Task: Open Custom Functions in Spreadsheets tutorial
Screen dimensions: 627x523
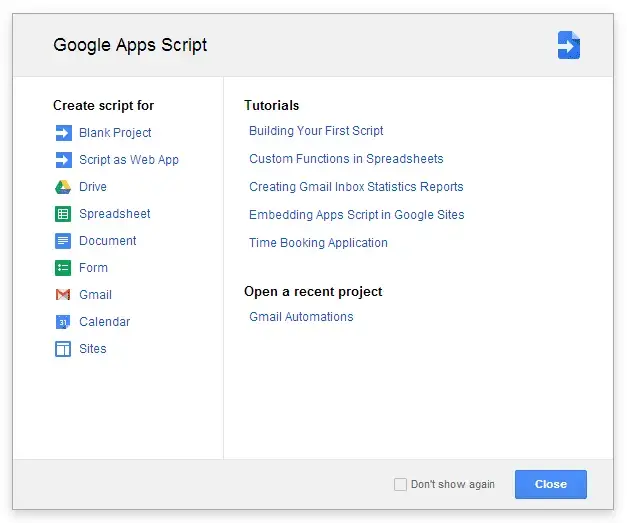Action: [346, 159]
